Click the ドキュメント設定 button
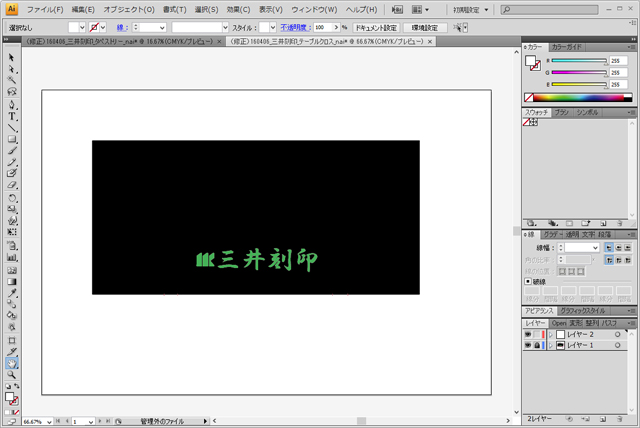This screenshot has width=640, height=428. (376, 27)
